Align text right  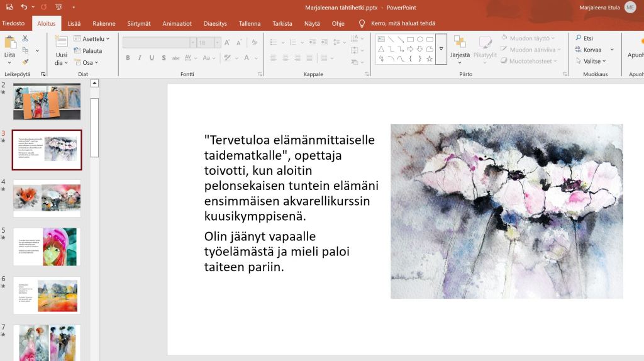click(x=297, y=58)
